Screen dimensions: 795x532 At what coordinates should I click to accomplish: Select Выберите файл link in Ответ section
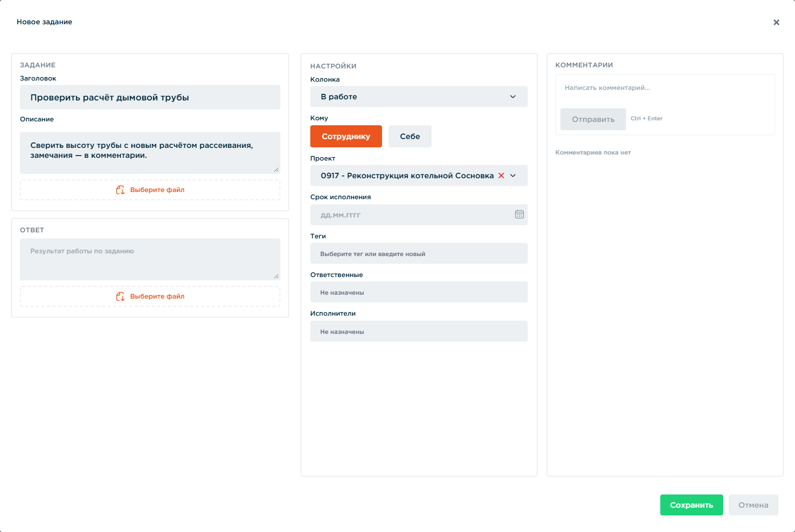[x=157, y=296]
